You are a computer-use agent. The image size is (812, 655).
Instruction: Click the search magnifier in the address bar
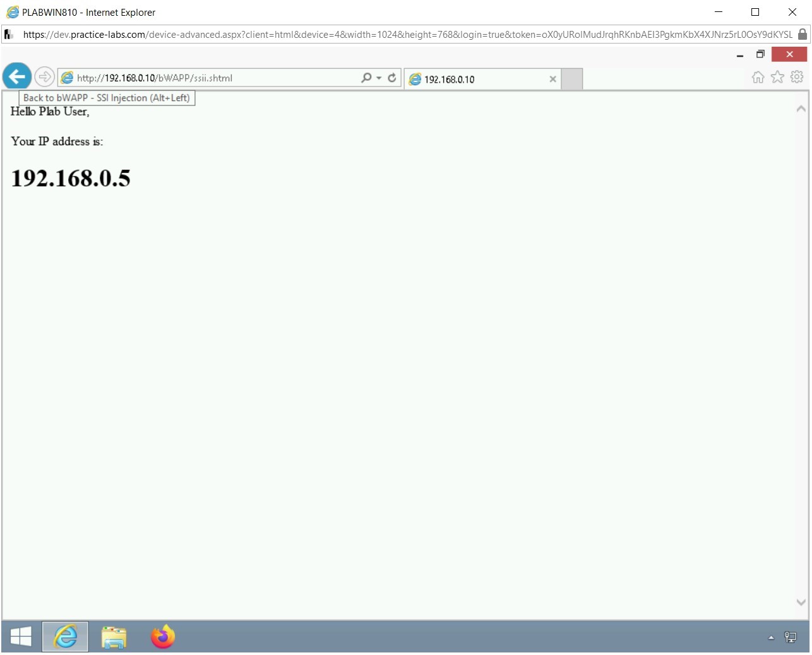tap(366, 78)
